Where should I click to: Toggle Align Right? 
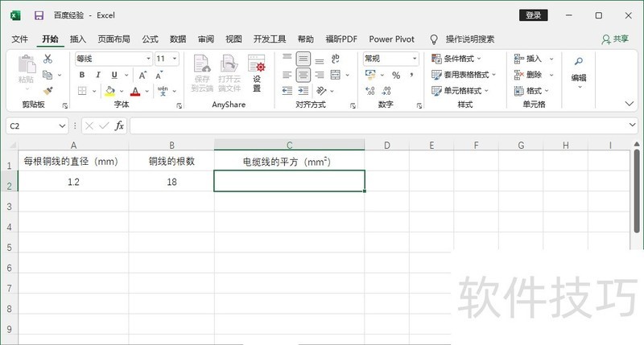point(320,75)
